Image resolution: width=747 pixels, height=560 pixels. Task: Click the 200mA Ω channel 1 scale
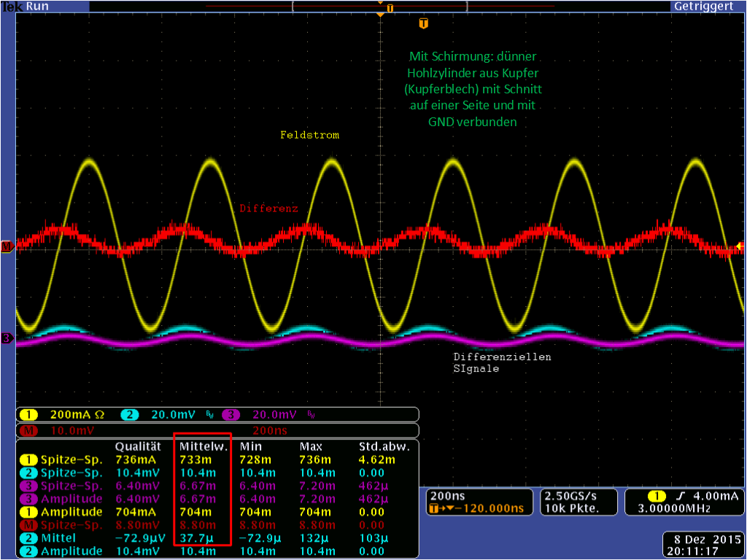77,415
